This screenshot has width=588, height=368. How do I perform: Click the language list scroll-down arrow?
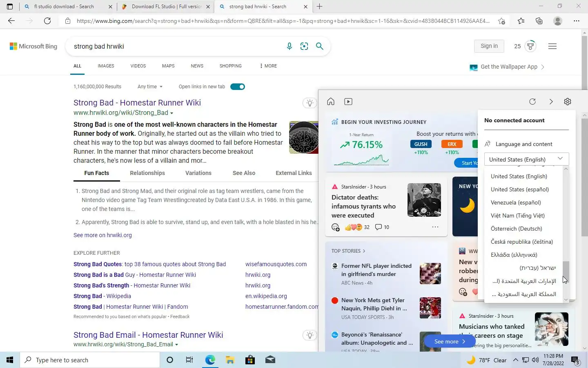click(x=566, y=300)
